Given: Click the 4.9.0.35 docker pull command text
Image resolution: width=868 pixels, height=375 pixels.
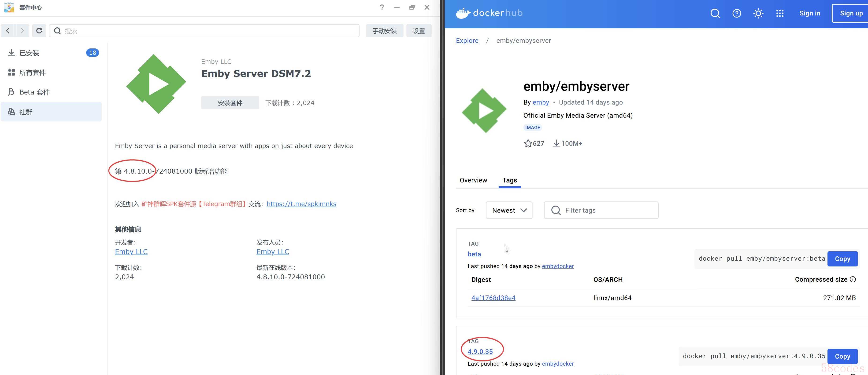Looking at the screenshot, I should (x=754, y=356).
